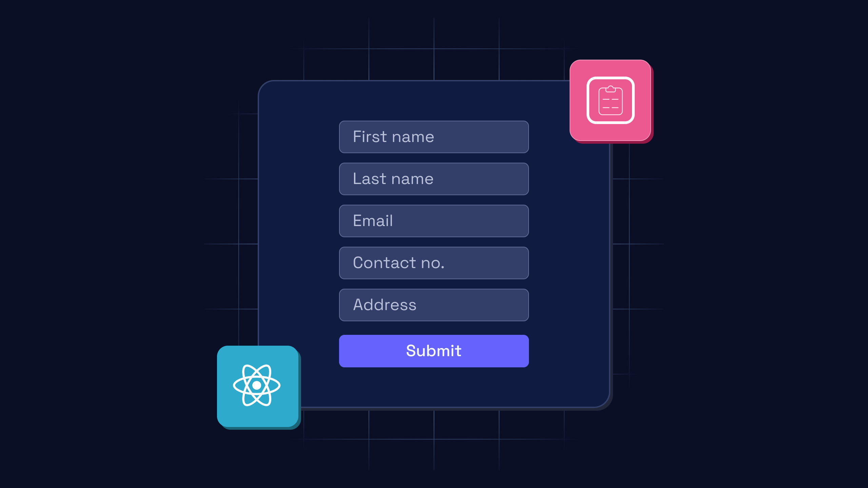
Task: Click the React orbital rings icon
Action: (x=258, y=386)
